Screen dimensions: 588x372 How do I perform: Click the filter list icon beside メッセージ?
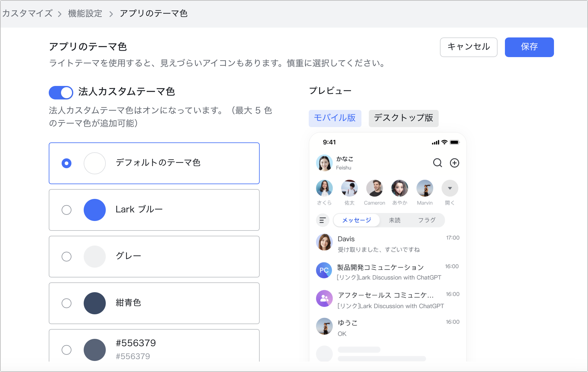click(x=323, y=220)
